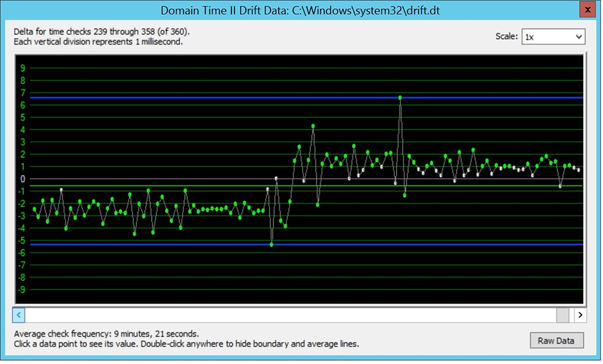Click the upper blue boundary line

306,97
